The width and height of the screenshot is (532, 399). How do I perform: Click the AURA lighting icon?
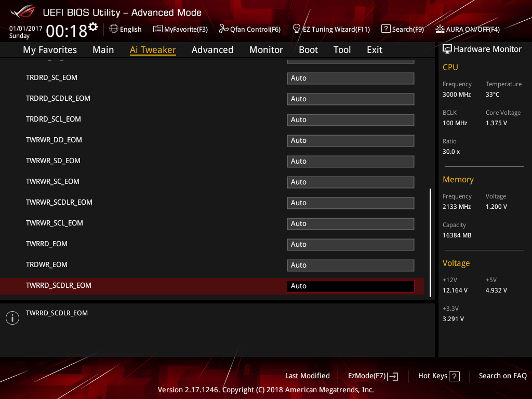coord(440,29)
